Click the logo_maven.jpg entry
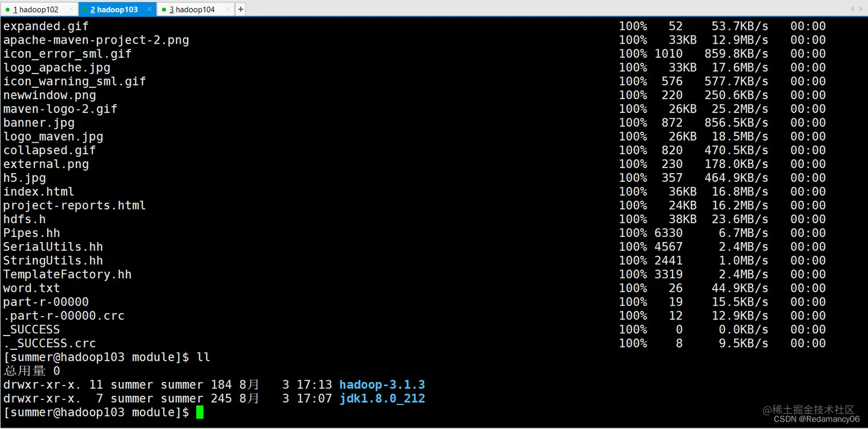The height and width of the screenshot is (429, 868). [x=53, y=136]
